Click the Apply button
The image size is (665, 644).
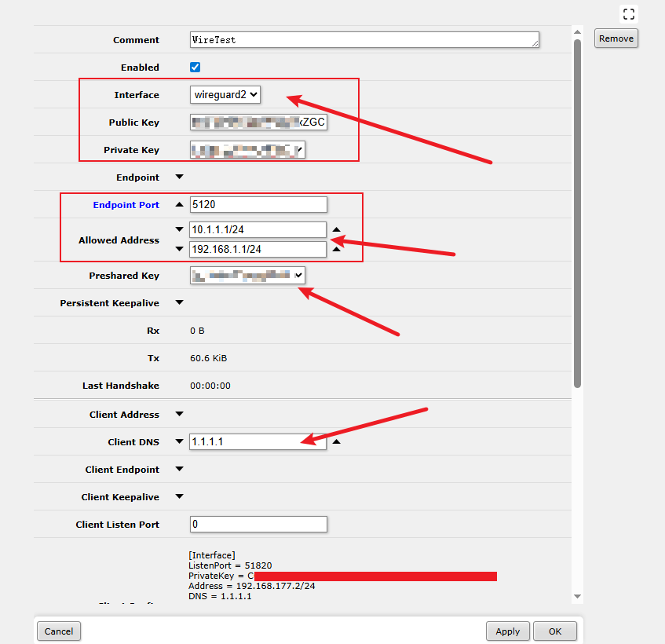[x=507, y=631]
